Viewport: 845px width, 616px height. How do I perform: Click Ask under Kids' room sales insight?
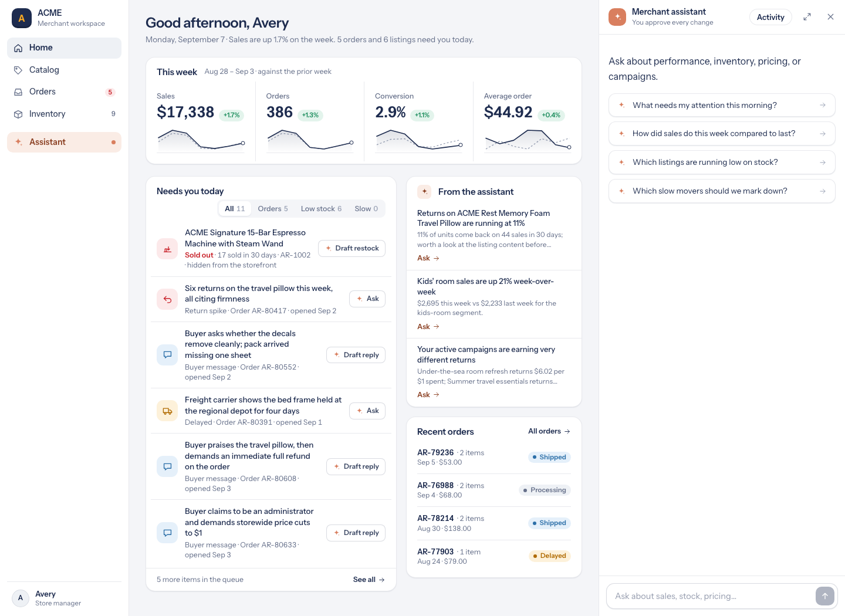[x=428, y=327]
